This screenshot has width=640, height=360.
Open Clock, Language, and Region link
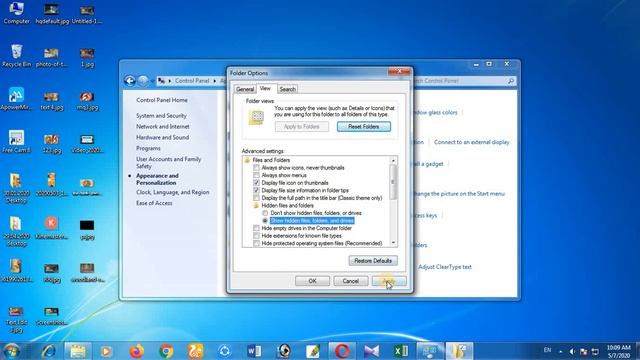point(173,192)
